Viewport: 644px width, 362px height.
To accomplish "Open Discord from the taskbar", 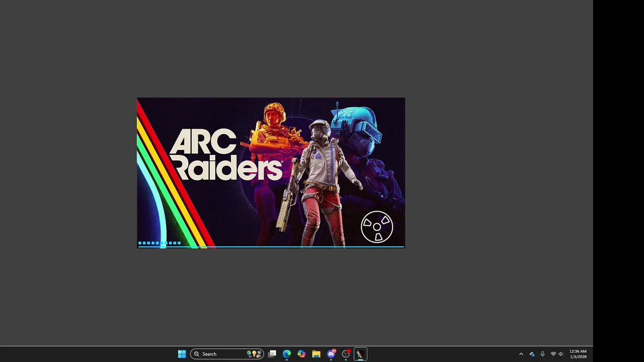I will [x=331, y=354].
